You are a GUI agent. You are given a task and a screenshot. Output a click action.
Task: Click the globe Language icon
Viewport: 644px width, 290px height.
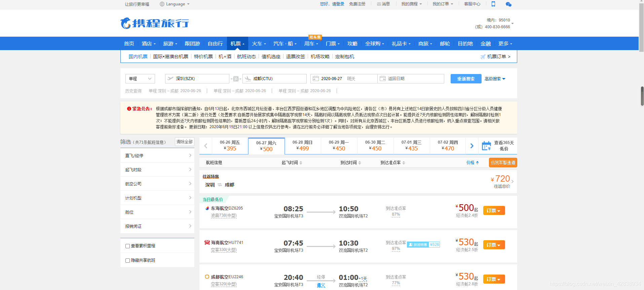point(162,4)
